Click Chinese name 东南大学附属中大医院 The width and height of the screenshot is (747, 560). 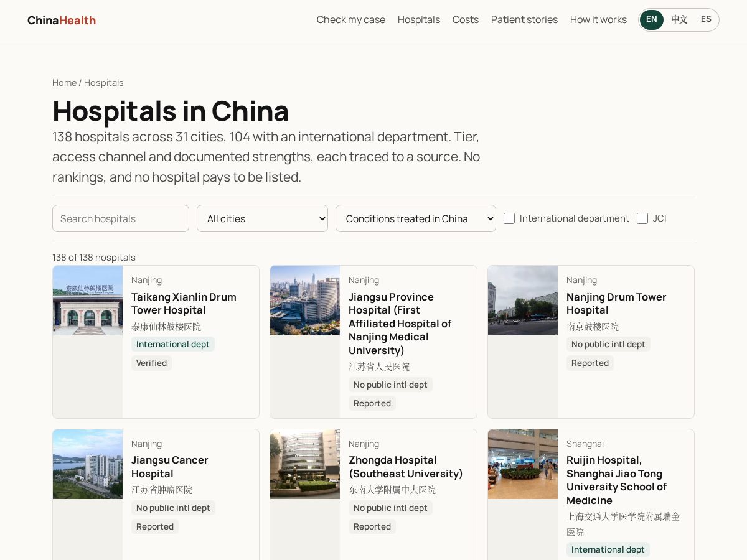pos(392,490)
